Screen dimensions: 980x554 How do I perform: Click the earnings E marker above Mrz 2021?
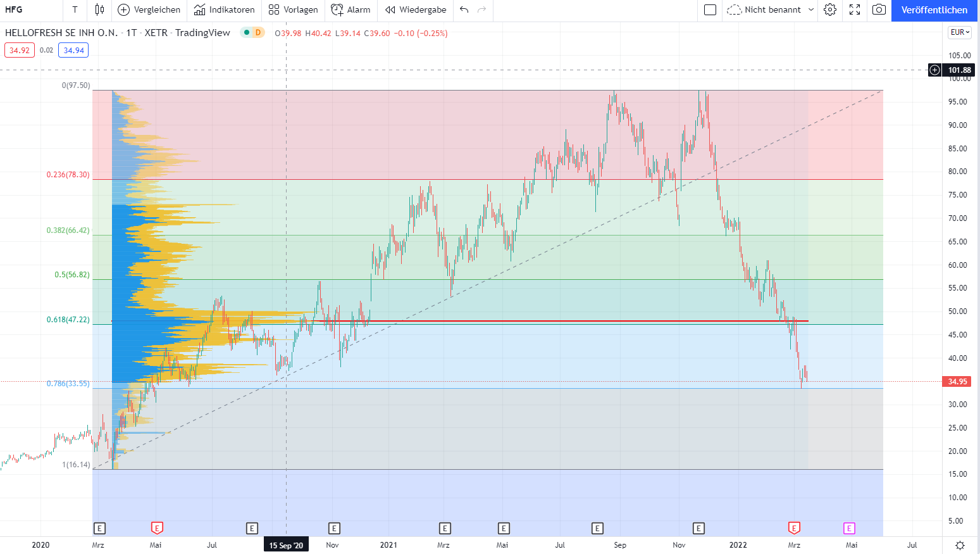click(x=445, y=528)
